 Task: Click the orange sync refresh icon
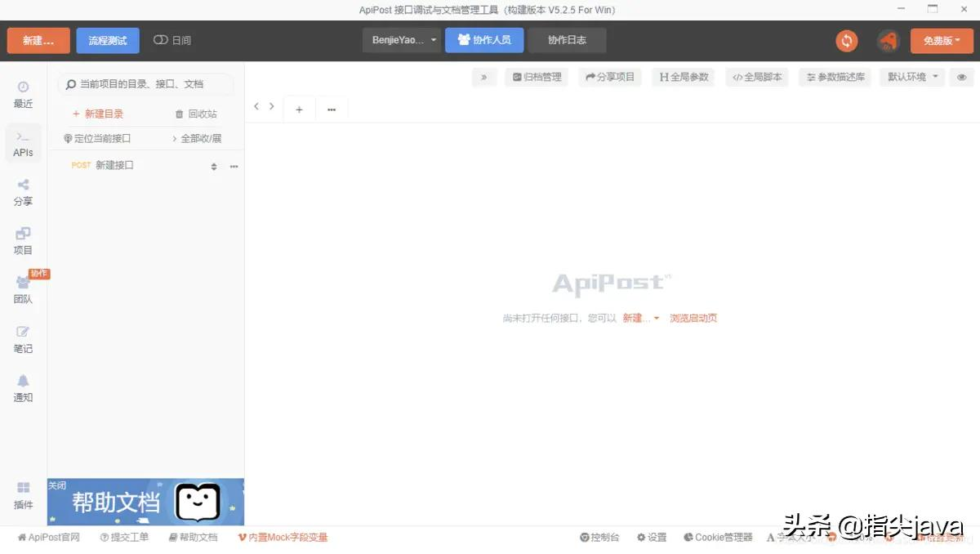tap(847, 40)
